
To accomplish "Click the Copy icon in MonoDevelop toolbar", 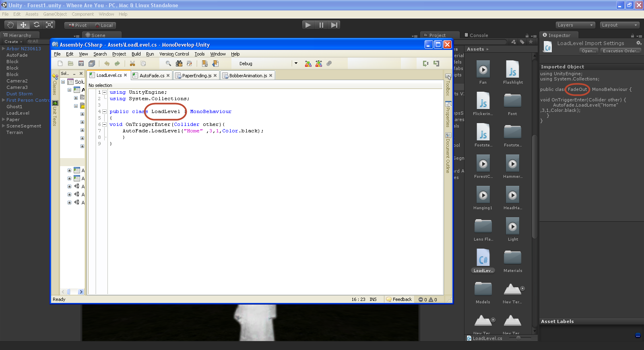I will click(x=143, y=64).
